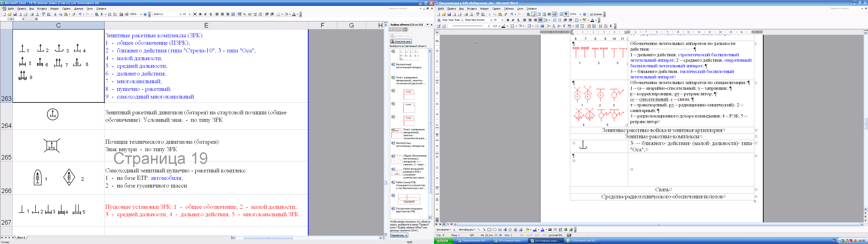868x244 pixels.
Task: Click Undo arrow in Excel toolbar
Action: 80,14
